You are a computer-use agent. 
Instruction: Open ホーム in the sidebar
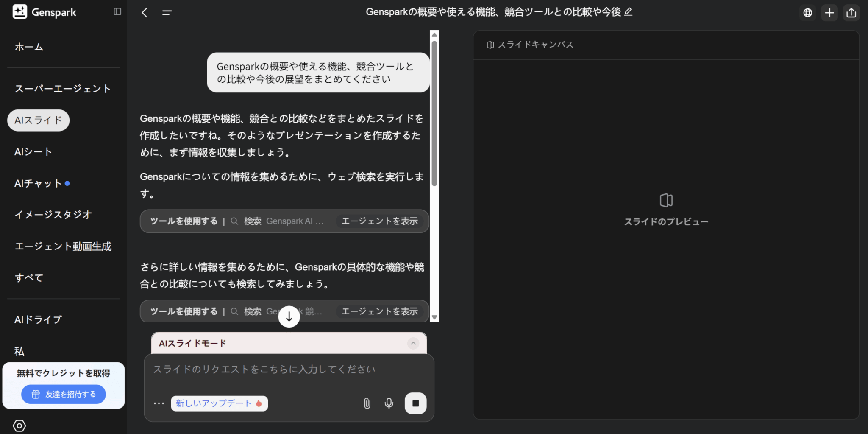29,47
